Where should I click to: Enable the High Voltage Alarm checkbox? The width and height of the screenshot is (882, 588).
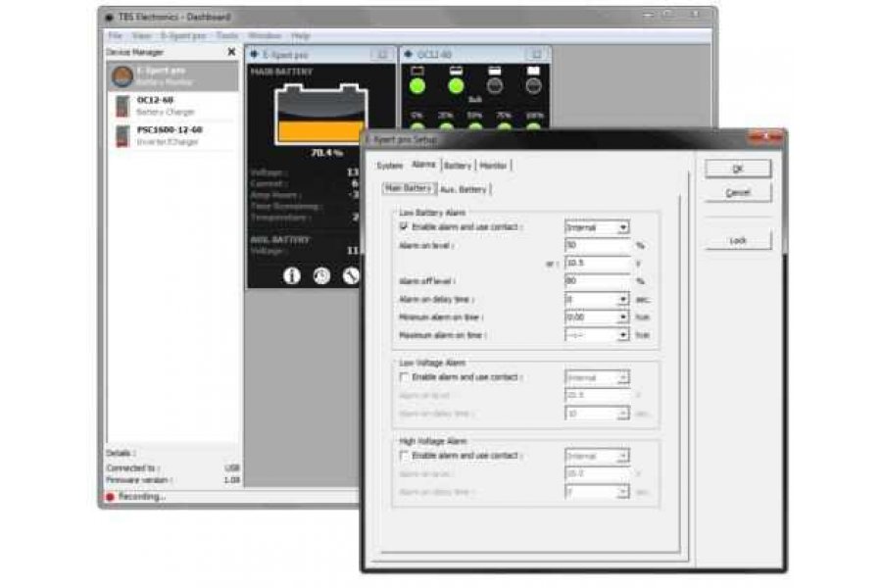pyautogui.click(x=404, y=457)
